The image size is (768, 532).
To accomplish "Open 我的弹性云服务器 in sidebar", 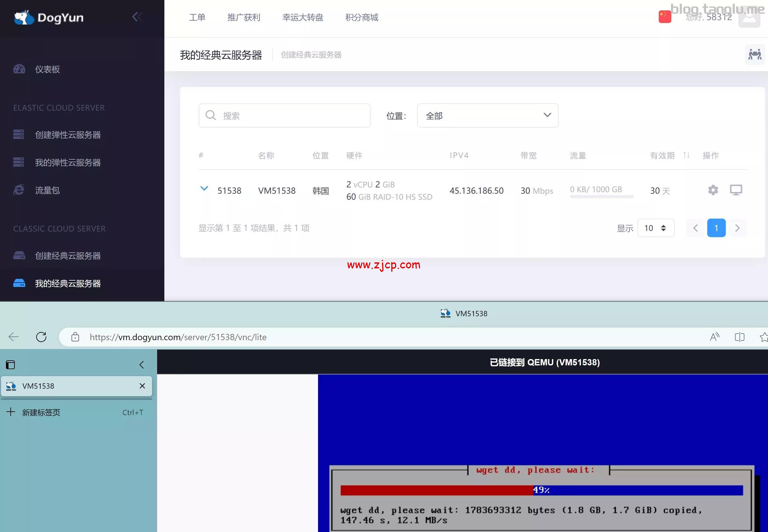I will point(68,162).
